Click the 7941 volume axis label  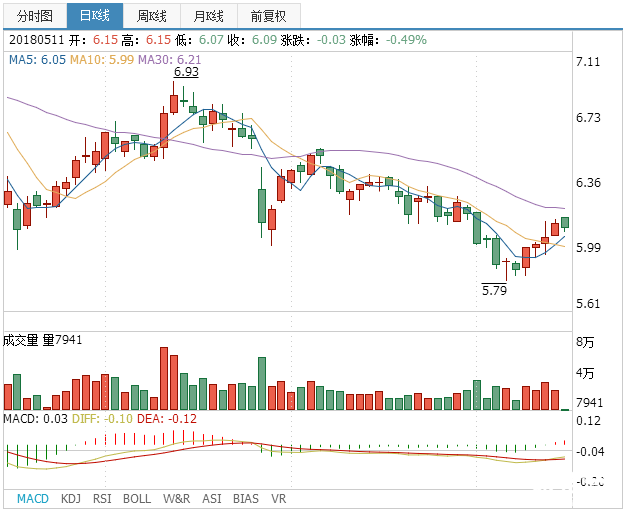coord(589,402)
